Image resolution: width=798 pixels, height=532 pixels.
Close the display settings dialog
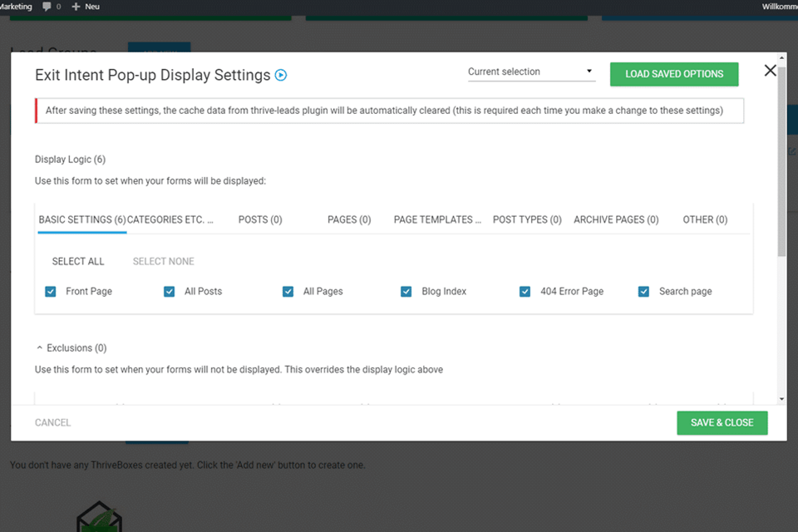pyautogui.click(x=770, y=71)
